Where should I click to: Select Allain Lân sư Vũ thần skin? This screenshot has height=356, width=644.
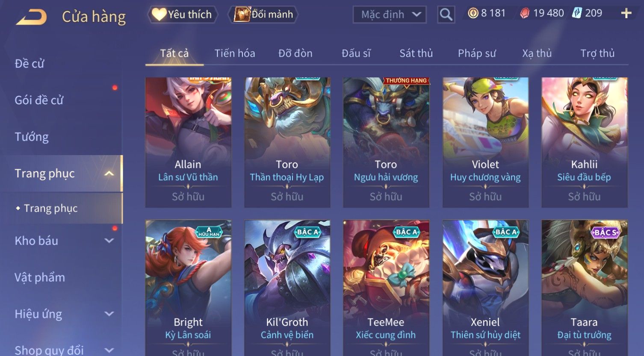pyautogui.click(x=188, y=142)
